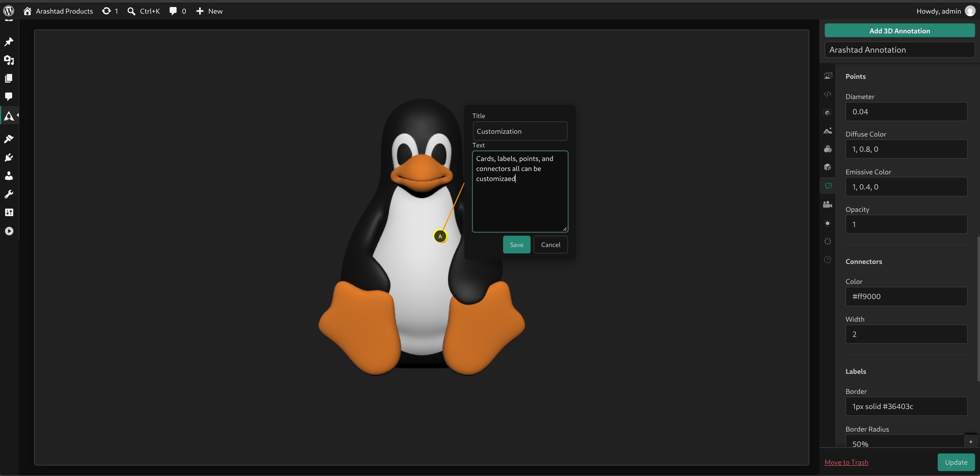Save the annotation card
Viewport: 980px width, 476px height.
[x=516, y=245]
